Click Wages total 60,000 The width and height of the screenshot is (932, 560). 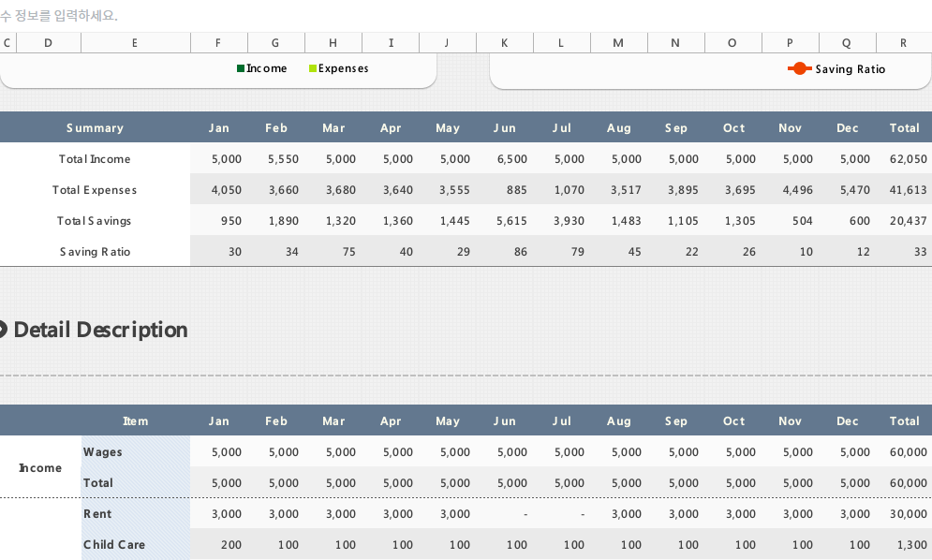click(x=909, y=451)
